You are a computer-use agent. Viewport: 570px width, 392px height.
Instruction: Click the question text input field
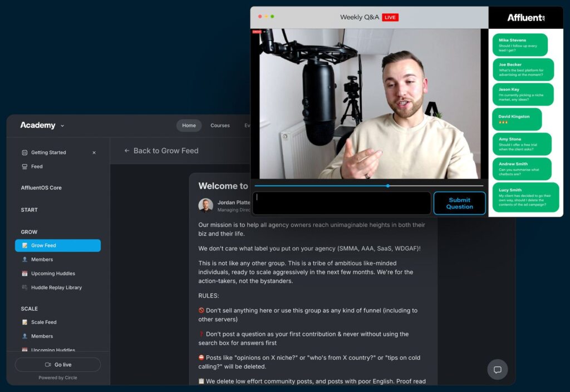pos(341,203)
